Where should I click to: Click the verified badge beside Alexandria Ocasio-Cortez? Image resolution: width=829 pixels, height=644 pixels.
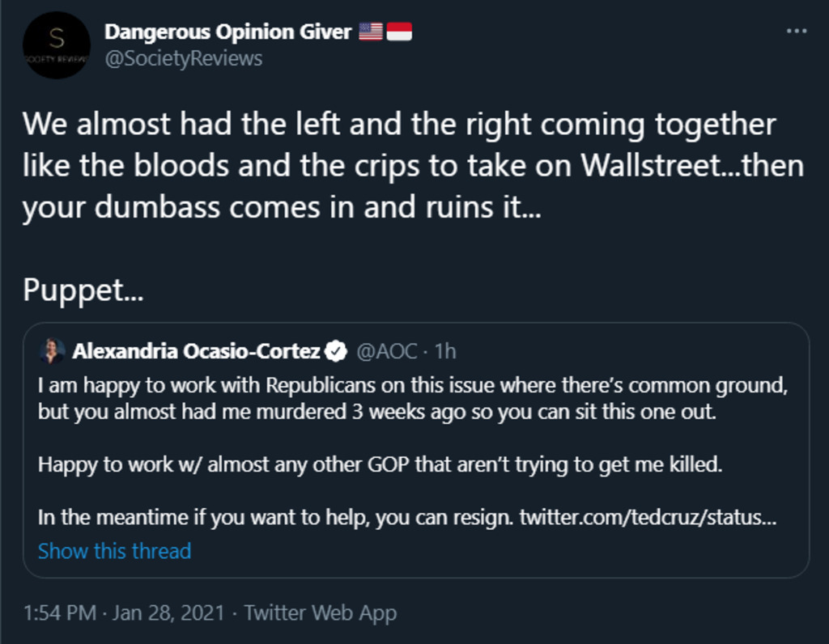336,351
